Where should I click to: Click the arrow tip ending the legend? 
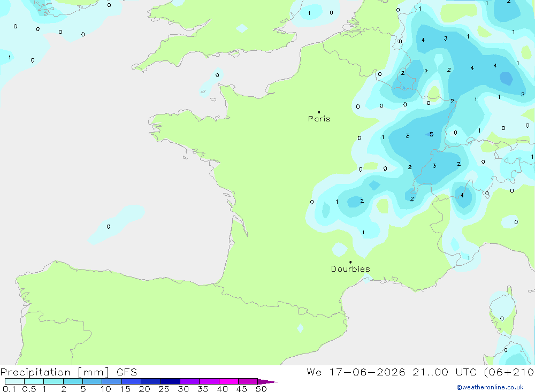click(x=268, y=381)
